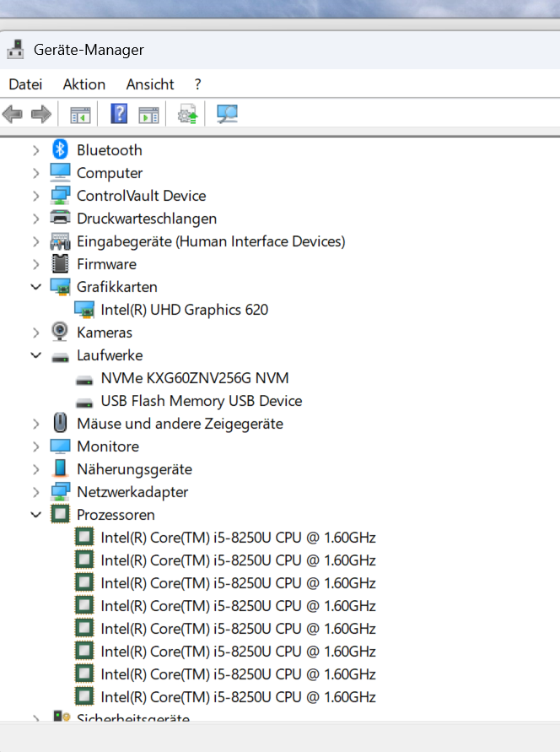Image resolution: width=560 pixels, height=752 pixels.
Task: Select the Eingabegeräte (Human Interface Devices) icon
Action: click(60, 241)
